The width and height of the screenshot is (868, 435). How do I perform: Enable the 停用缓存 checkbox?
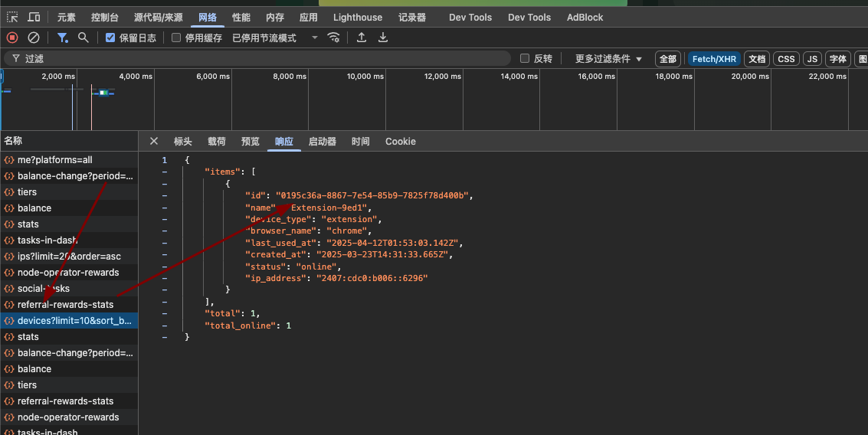(176, 38)
